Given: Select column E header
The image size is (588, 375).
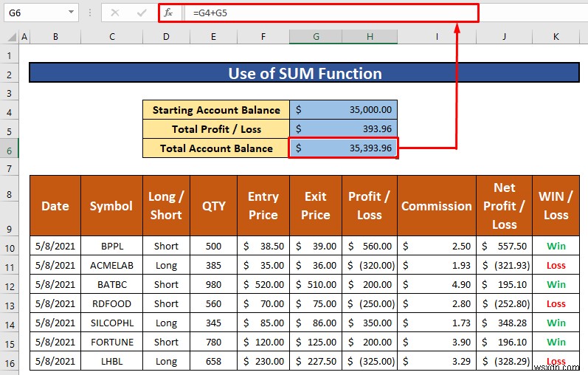Looking at the screenshot, I should pos(213,37).
